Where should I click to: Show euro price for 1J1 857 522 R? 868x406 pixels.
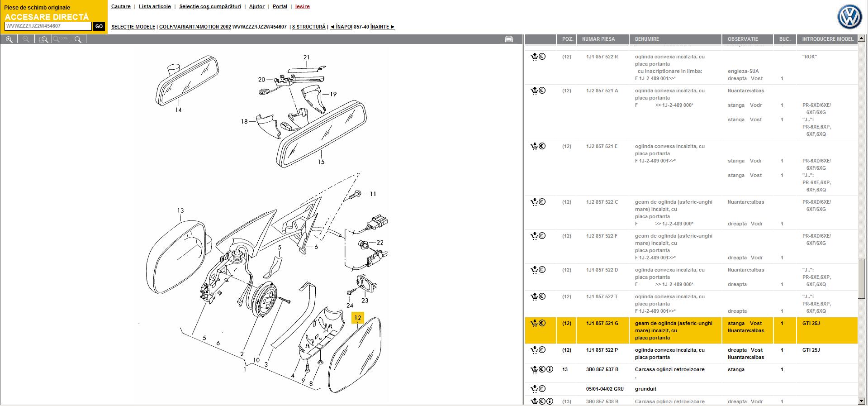pyautogui.click(x=542, y=57)
